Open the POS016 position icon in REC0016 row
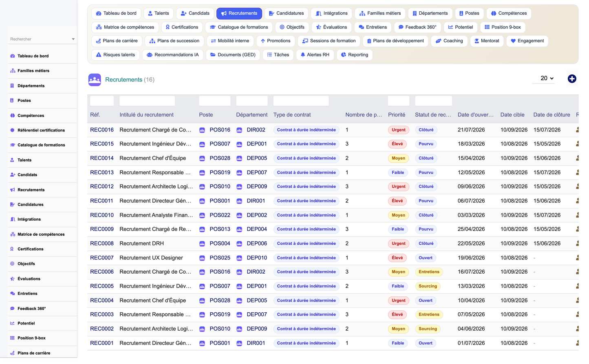 (x=202, y=130)
